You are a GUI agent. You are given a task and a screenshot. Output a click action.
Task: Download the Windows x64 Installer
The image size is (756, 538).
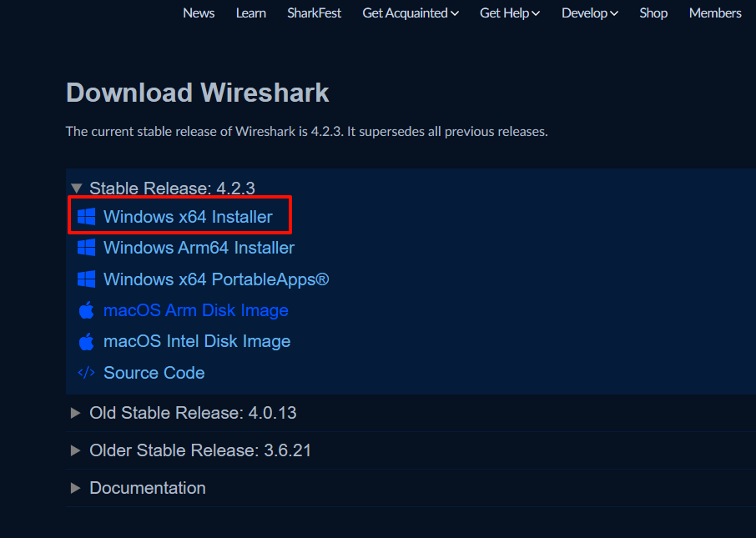pyautogui.click(x=188, y=217)
